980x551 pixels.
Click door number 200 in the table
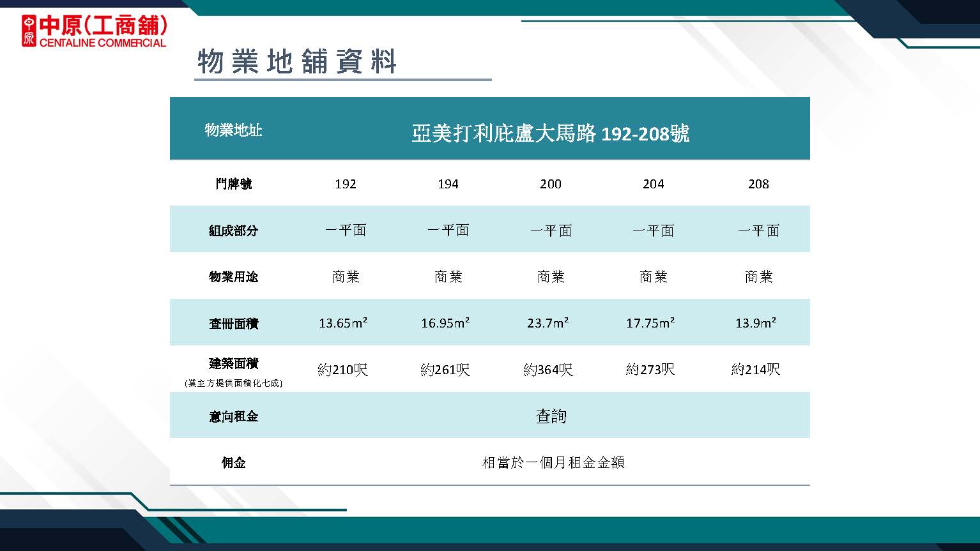click(550, 184)
